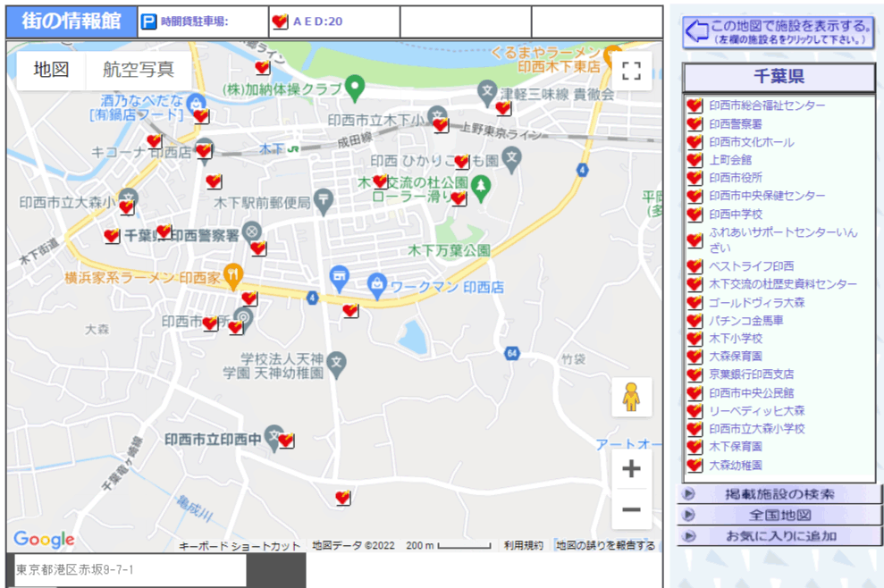Viewport: 884px width, 588px height.
Task: Click 印西市立大森小学校 list entry
Action: (756, 428)
